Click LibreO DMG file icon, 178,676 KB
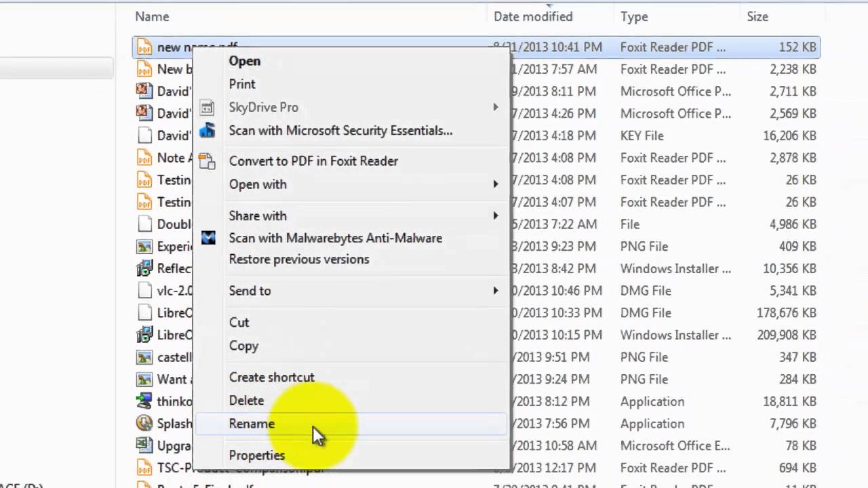This screenshot has height=488, width=868. (144, 313)
